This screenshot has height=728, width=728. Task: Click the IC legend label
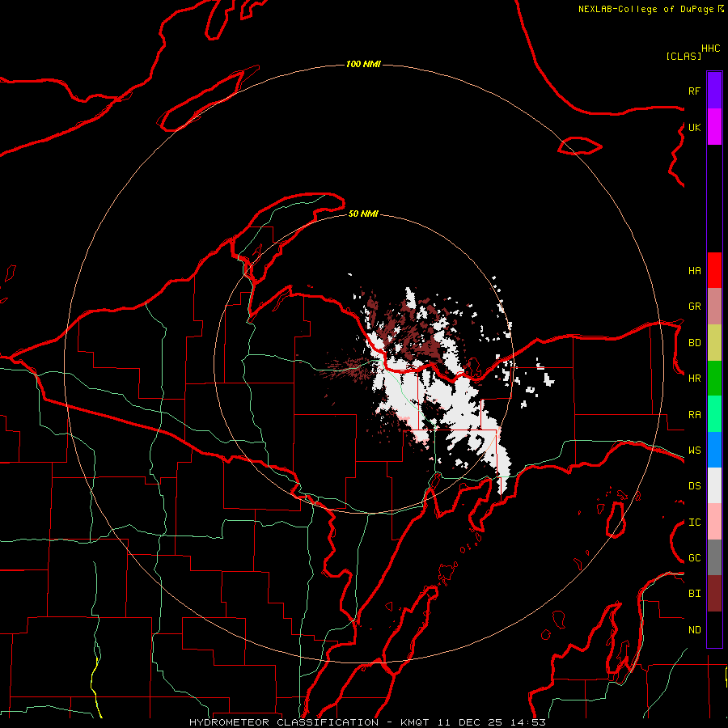pos(694,523)
